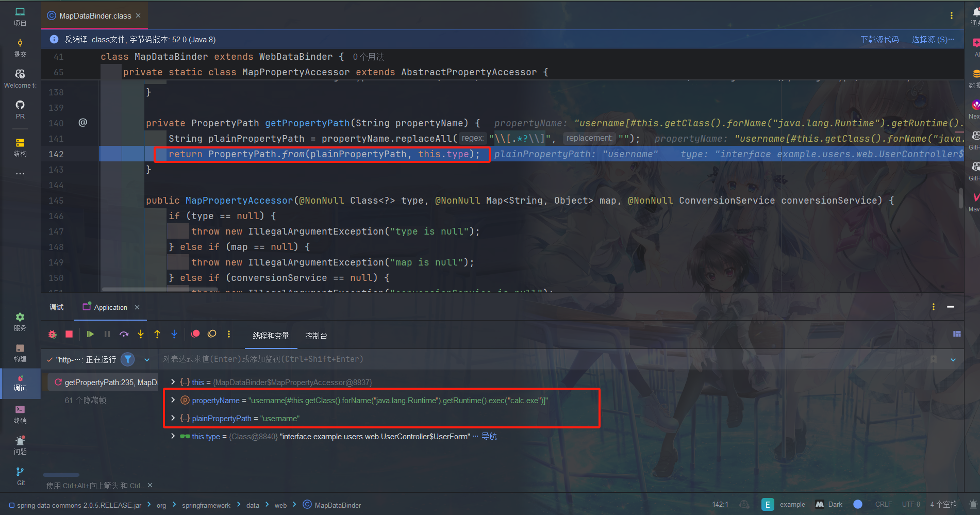Minimize the debug tool window
The width and height of the screenshot is (980, 515).
[951, 307]
